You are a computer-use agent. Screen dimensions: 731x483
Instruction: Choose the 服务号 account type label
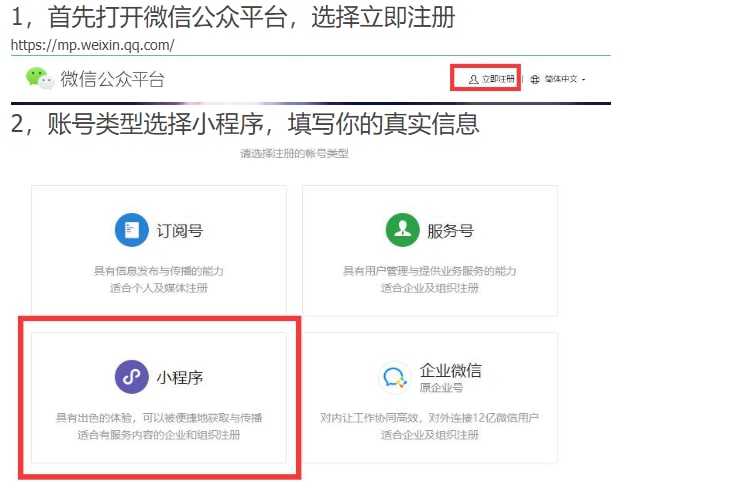tap(450, 230)
